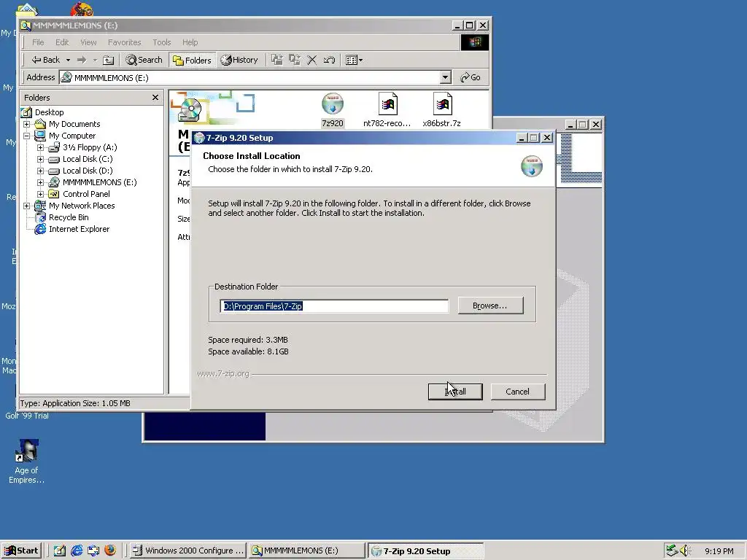This screenshot has height=560, width=747.
Task: Select My Network Places in folder tree
Action: [82, 206]
